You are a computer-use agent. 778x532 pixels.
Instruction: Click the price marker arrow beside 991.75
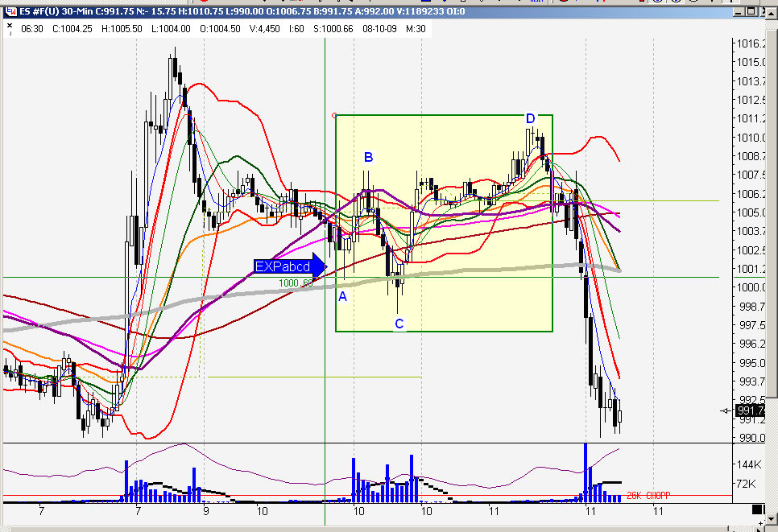coord(726,410)
